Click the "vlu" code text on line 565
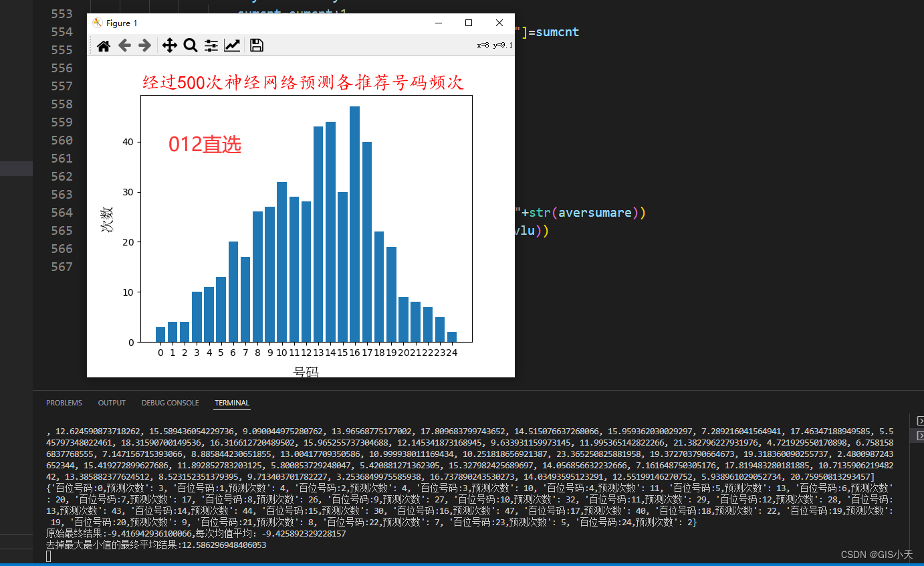924x566 pixels. click(x=526, y=231)
